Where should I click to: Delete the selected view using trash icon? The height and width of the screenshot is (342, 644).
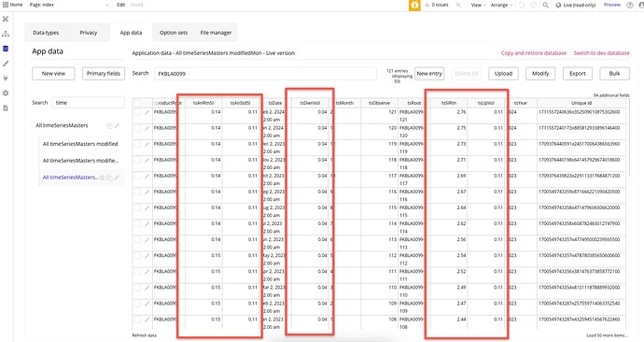coord(103,178)
